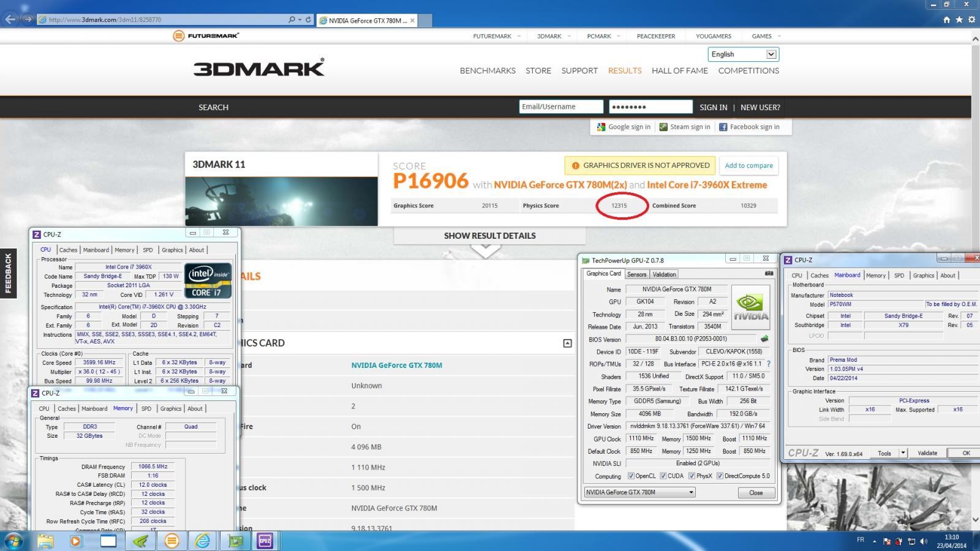Switch to Internet Explorer on the taskbar

point(203,541)
